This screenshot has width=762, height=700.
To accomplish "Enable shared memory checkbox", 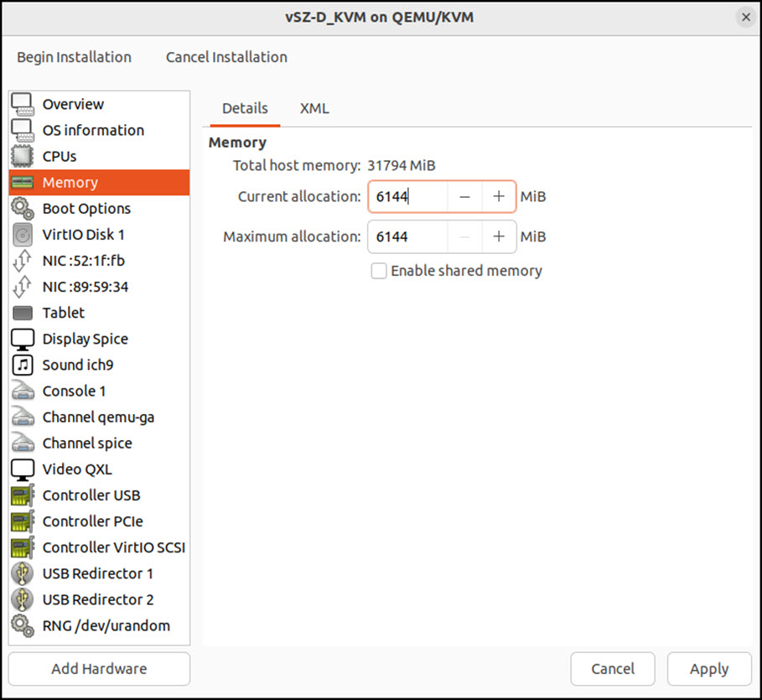I will 379,271.
